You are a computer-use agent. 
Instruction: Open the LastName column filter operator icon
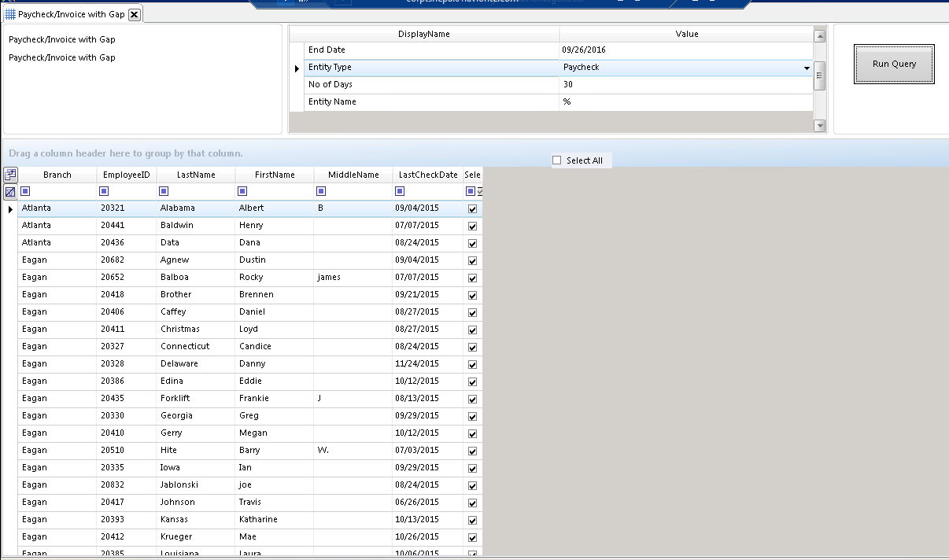164,191
